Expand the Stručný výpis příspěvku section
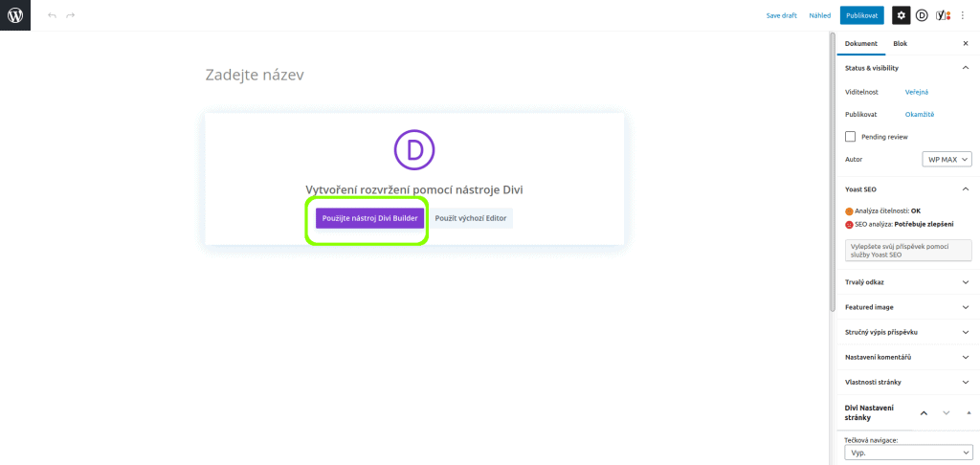Viewport: 980px width, 465px height. pyautogui.click(x=908, y=332)
